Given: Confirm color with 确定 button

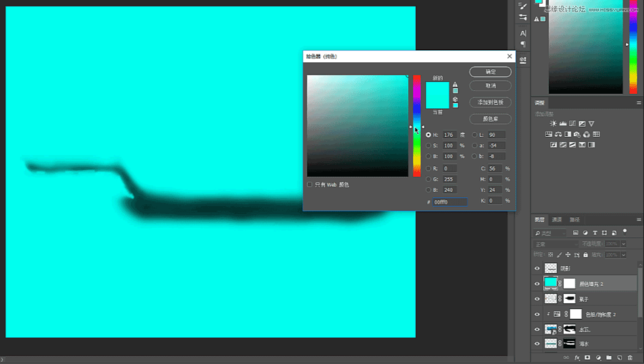Looking at the screenshot, I should click(490, 72).
